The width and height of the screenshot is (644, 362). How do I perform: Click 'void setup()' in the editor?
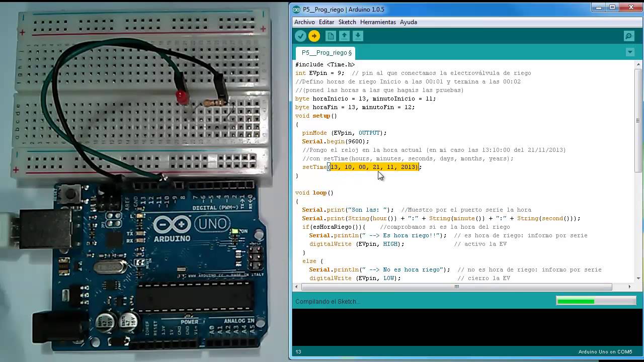[x=316, y=116]
